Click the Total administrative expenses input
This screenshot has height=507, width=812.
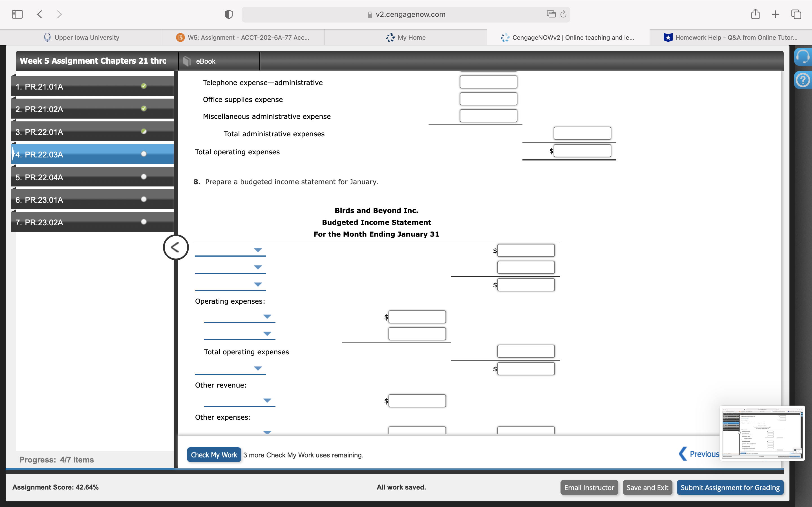coord(582,133)
